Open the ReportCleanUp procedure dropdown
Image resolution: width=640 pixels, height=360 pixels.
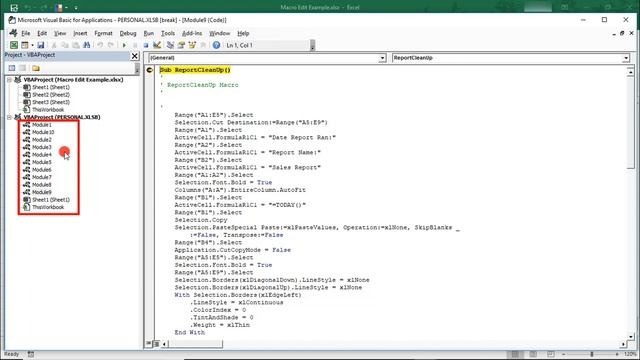pyautogui.click(x=626, y=58)
